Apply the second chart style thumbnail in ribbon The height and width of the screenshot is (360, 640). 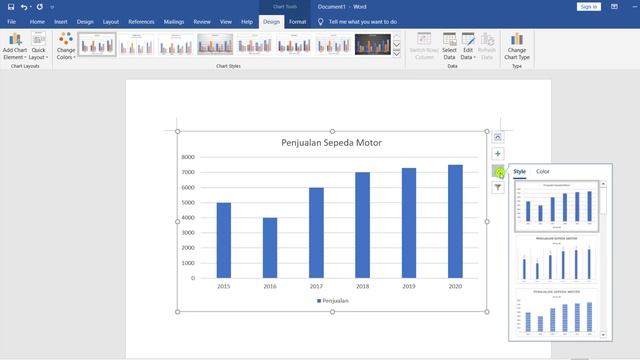click(137, 44)
